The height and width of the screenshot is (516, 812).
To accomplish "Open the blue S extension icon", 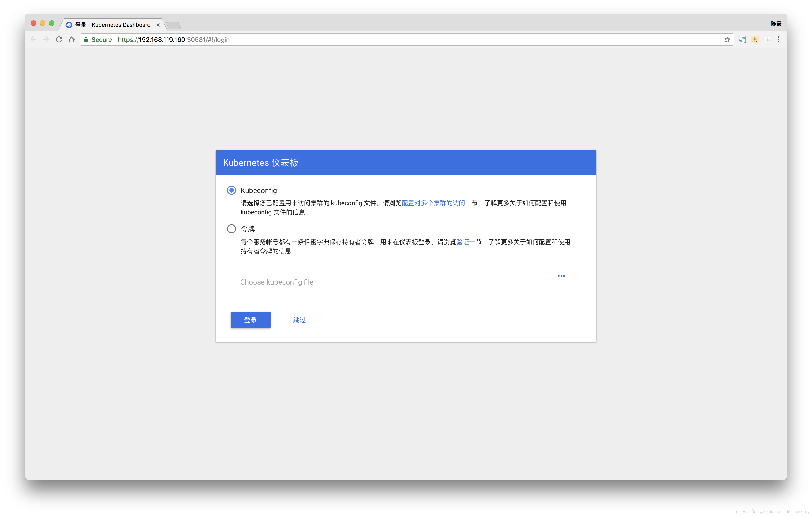I will 742,39.
